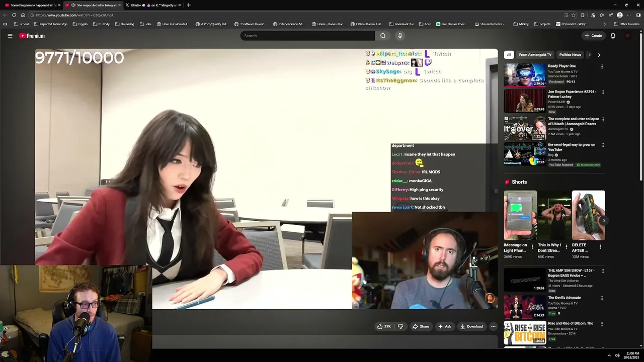Like the video with thumbs up

[384, 326]
